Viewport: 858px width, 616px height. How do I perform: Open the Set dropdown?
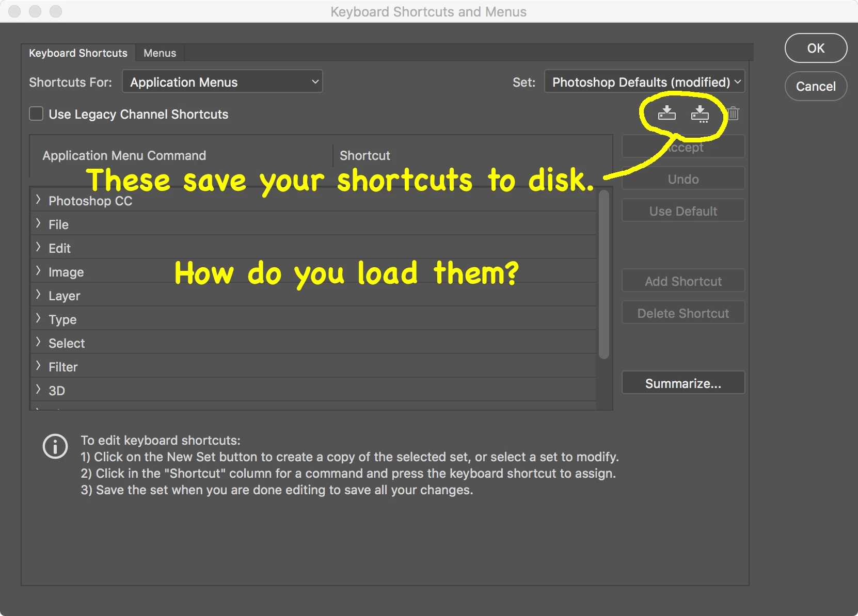[644, 82]
